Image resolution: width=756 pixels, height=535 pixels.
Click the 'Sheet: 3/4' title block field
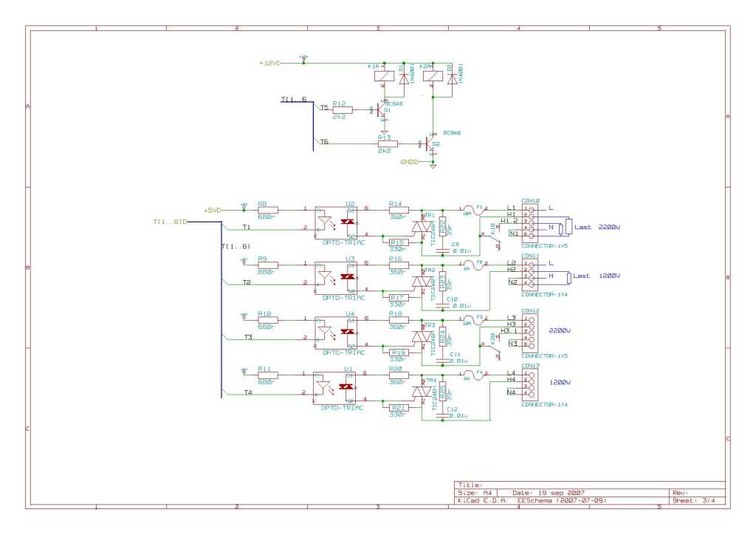coord(694,501)
